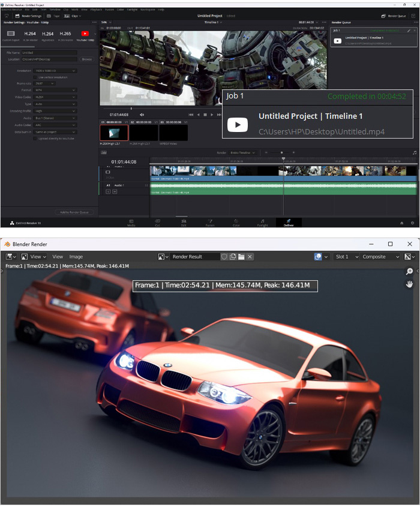Select the Custom Export preset icon
This screenshot has width=420, height=507.
11,34
